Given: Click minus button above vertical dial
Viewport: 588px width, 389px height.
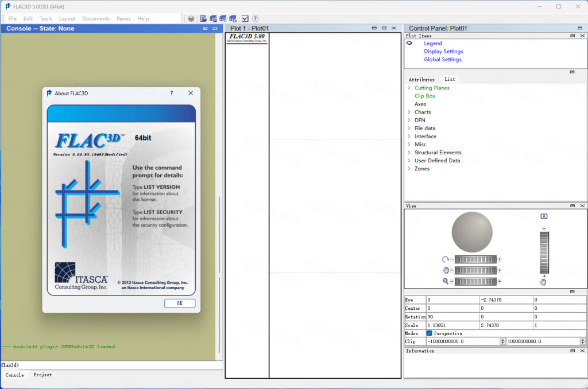Looking at the screenshot, I should click(x=544, y=228).
